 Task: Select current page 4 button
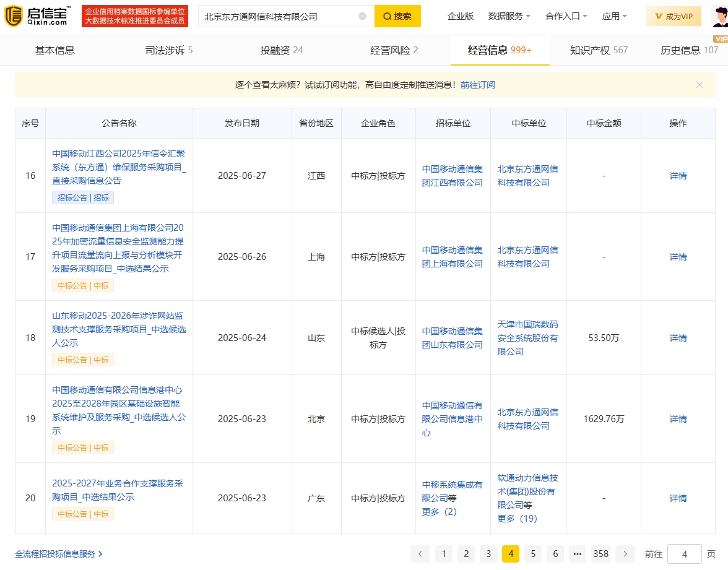(x=511, y=554)
